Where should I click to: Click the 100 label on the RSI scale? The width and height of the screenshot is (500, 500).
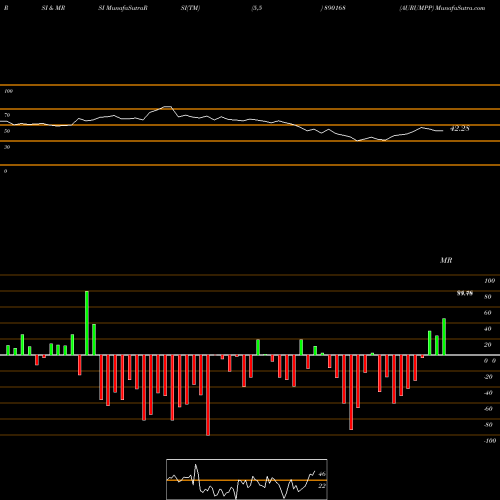point(8,91)
